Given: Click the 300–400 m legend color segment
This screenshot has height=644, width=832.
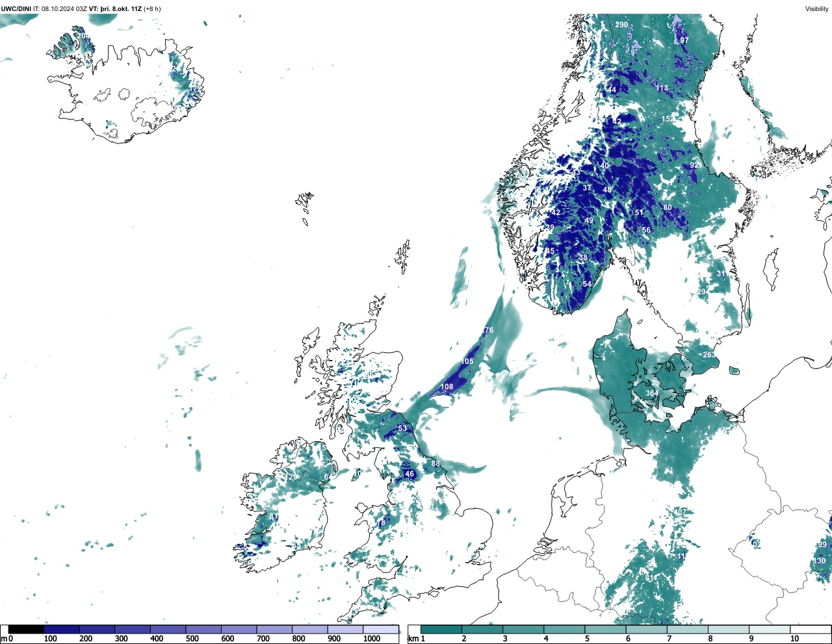Looking at the screenshot, I should coord(133,629).
